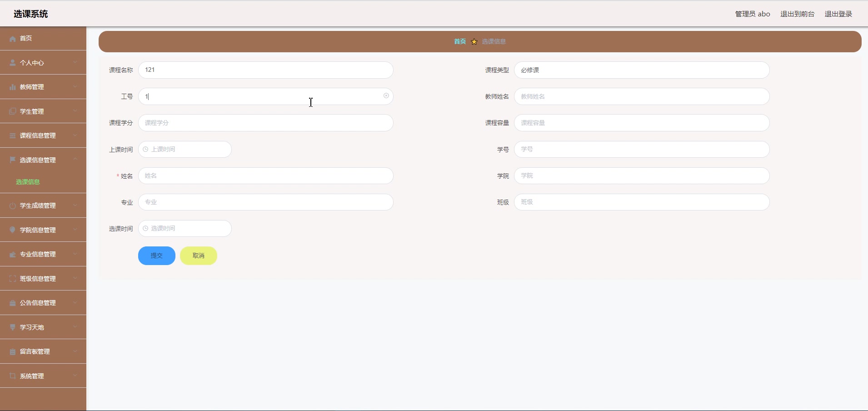868x411 pixels.
Task: Select 退出到前台 in the top bar
Action: point(797,14)
